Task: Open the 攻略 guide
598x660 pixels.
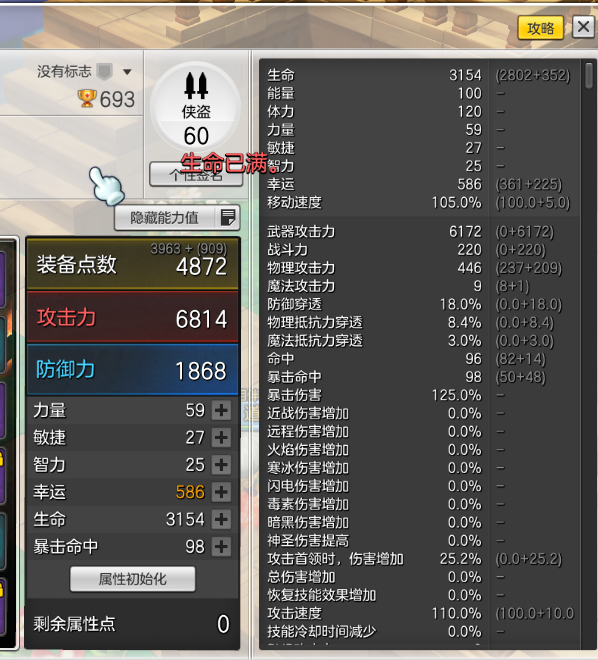Action: click(541, 28)
